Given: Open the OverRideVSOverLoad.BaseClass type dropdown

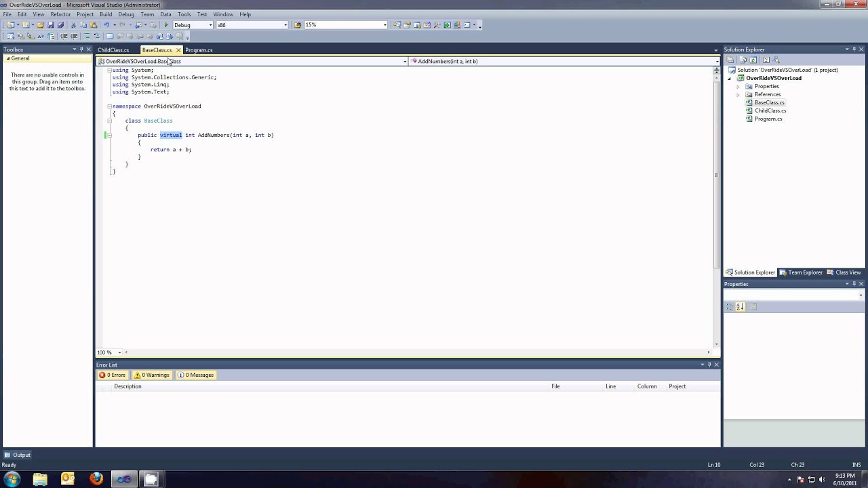Looking at the screenshot, I should point(405,61).
